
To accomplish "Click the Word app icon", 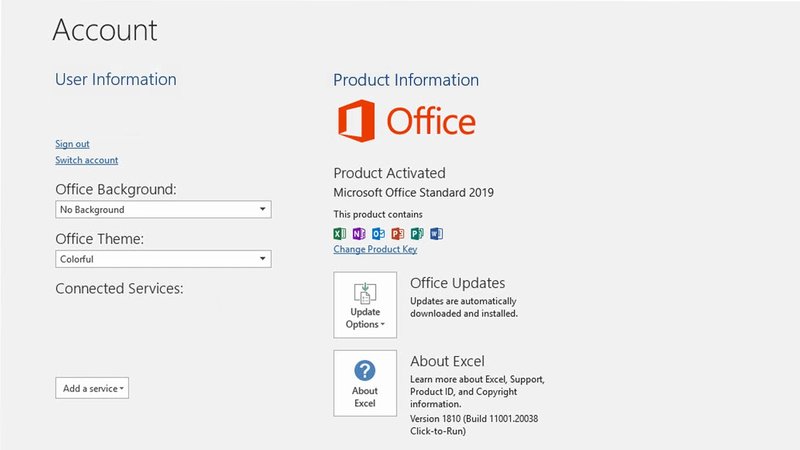I will click(435, 233).
